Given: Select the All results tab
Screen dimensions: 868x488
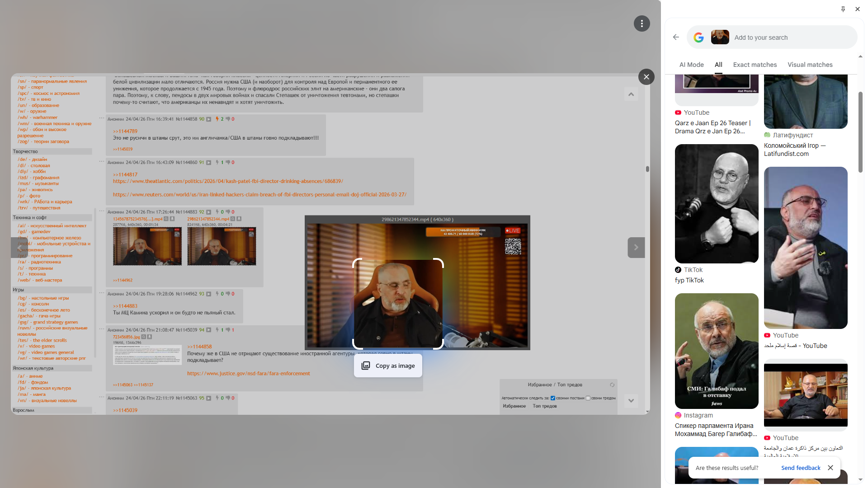Looking at the screenshot, I should pyautogui.click(x=718, y=65).
